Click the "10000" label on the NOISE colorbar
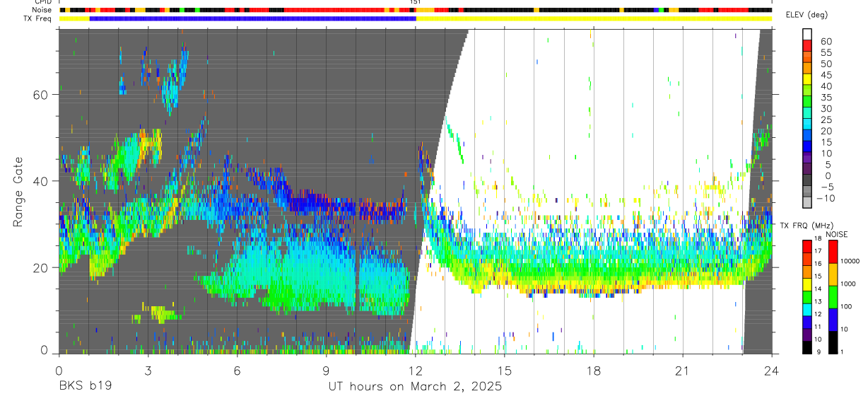Image resolution: width=868 pixels, height=401 pixels. pyautogui.click(x=850, y=261)
